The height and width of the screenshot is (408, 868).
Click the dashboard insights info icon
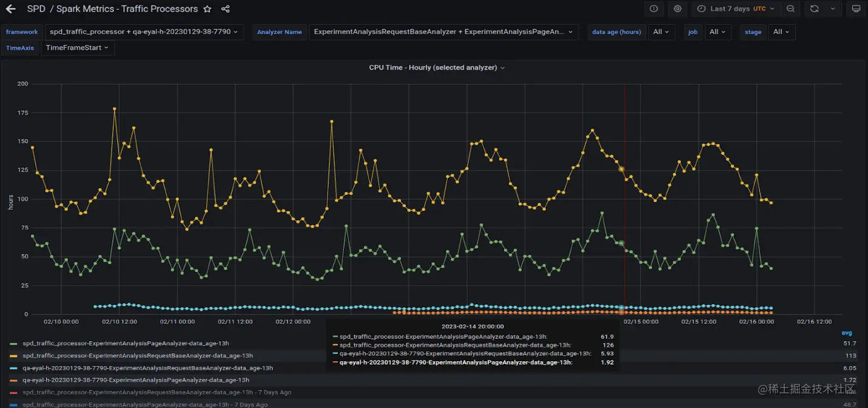click(x=654, y=8)
